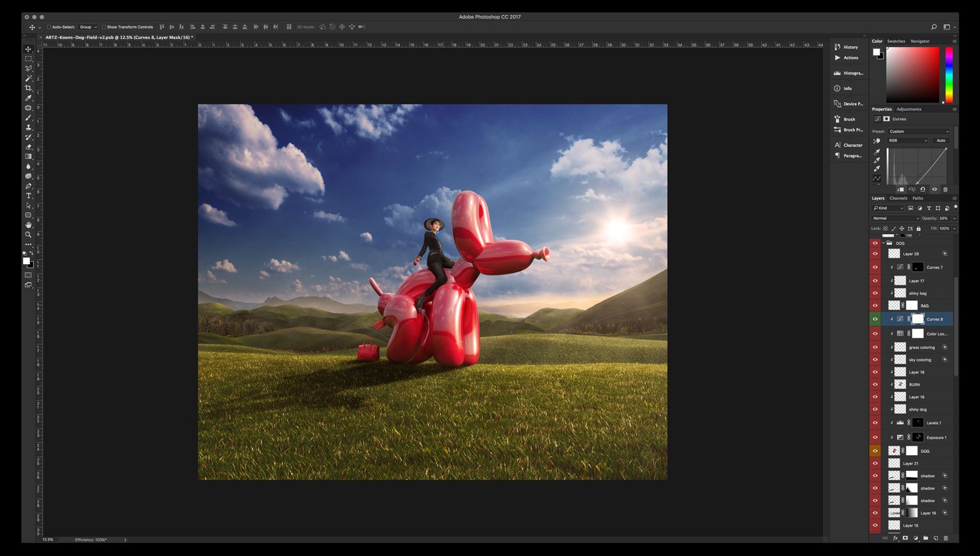Click the rainbow hue slider strip
This screenshot has width=980, height=556.
tap(949, 75)
